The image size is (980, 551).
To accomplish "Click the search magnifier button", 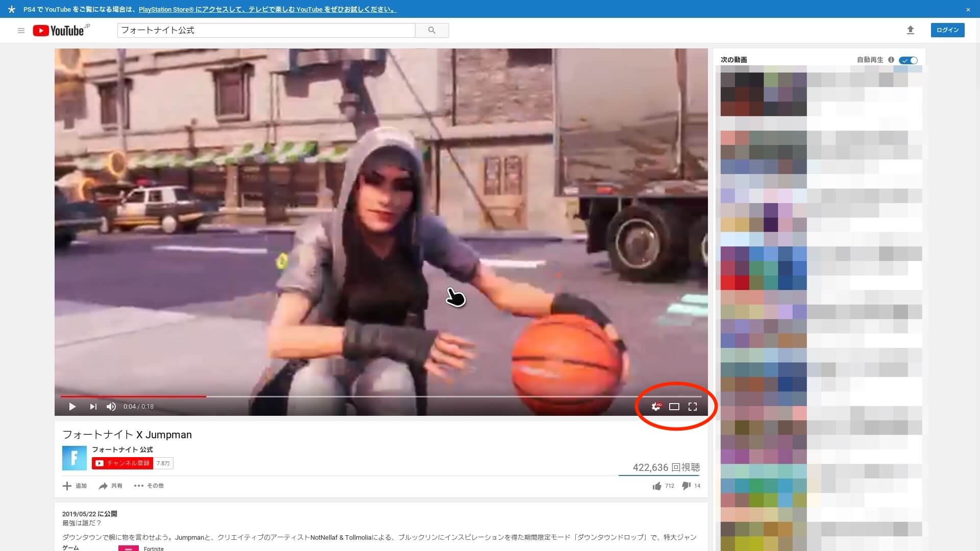I will click(x=432, y=31).
